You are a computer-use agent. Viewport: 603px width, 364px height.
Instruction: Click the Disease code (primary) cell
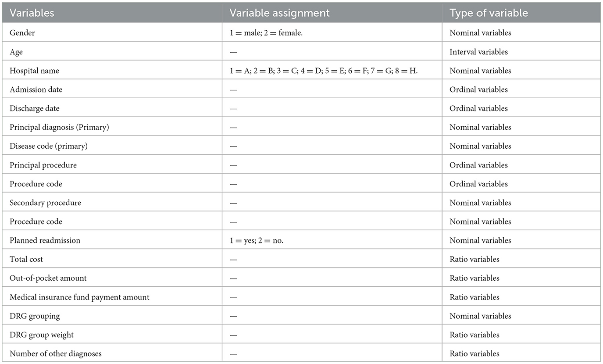click(49, 146)
